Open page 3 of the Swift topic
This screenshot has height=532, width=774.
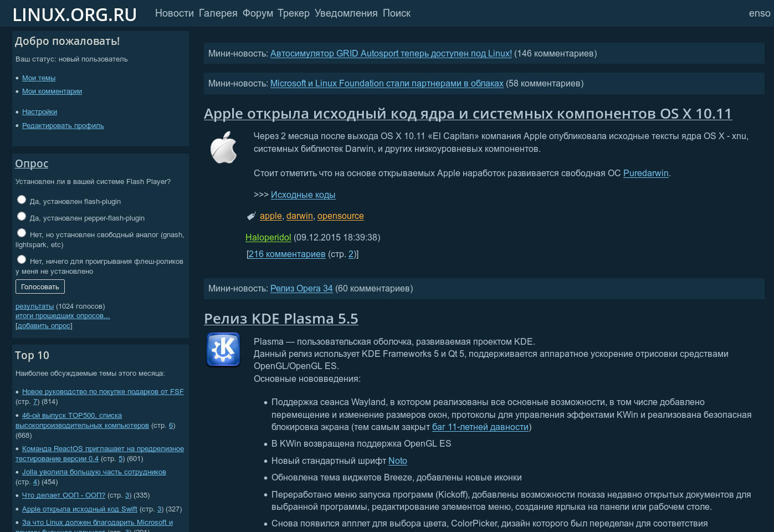pyautogui.click(x=160, y=509)
